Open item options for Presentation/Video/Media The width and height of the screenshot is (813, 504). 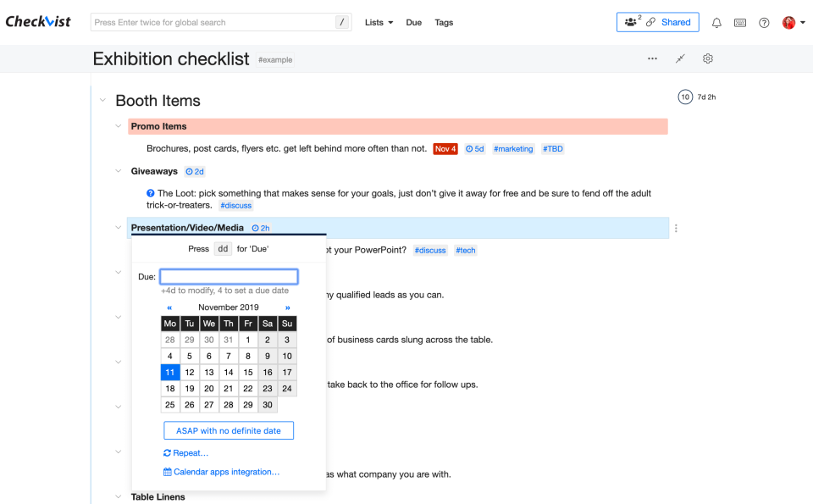point(676,228)
